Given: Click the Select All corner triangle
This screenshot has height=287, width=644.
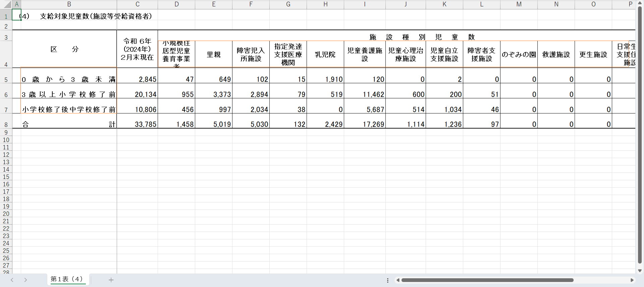Looking at the screenshot, I should 7,4.
